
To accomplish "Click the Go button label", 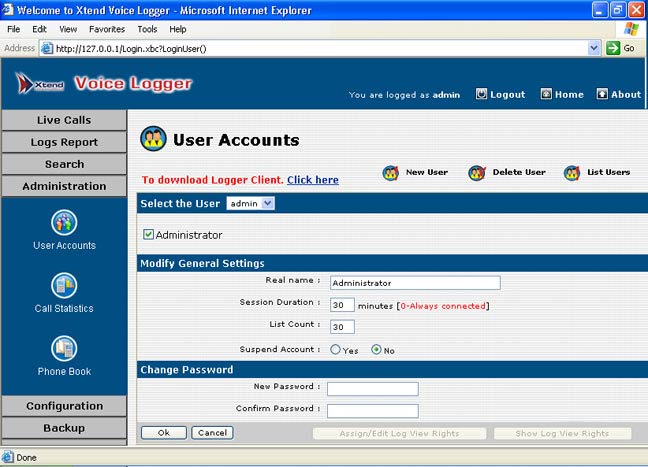I will click(629, 48).
